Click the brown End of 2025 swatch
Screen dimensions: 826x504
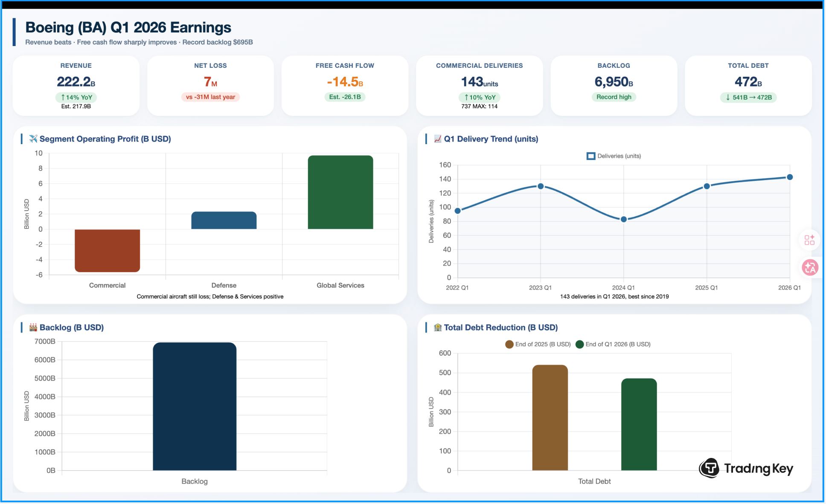coord(509,345)
